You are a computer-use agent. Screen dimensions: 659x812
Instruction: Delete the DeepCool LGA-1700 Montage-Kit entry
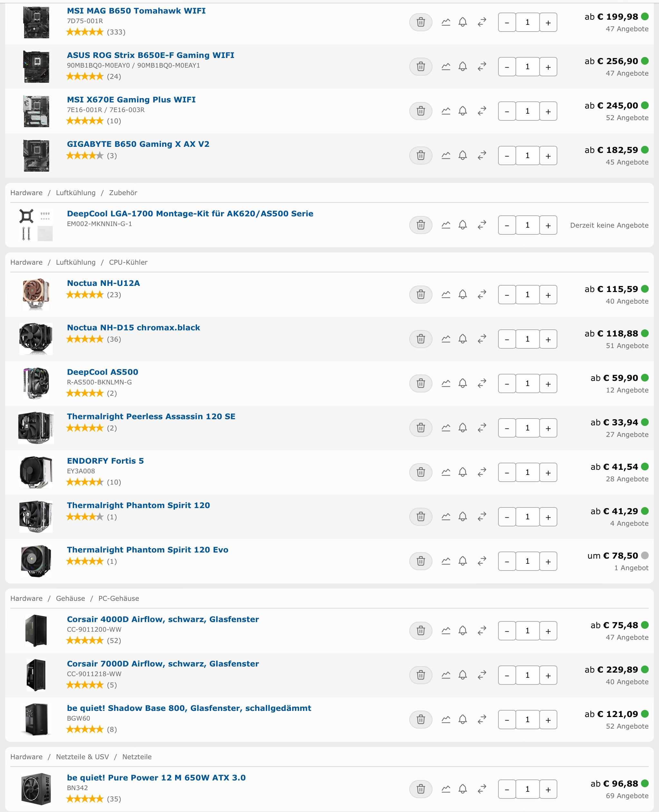(421, 225)
